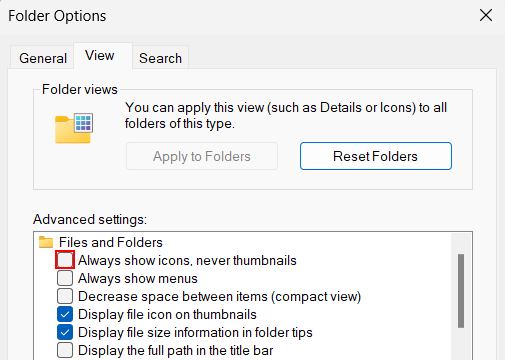Uncheck Display file size information in folder tips
The width and height of the screenshot is (505, 360).
click(x=65, y=332)
